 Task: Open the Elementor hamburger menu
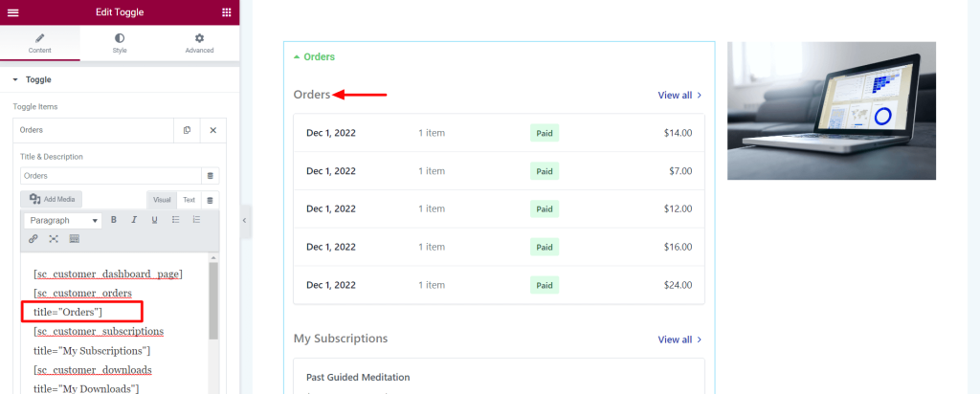[x=12, y=12]
